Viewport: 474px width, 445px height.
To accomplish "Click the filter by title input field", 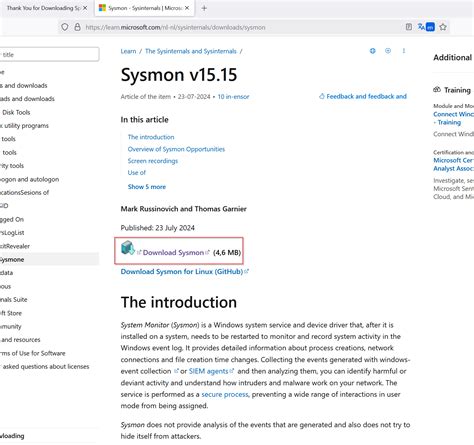I will 49,54.
